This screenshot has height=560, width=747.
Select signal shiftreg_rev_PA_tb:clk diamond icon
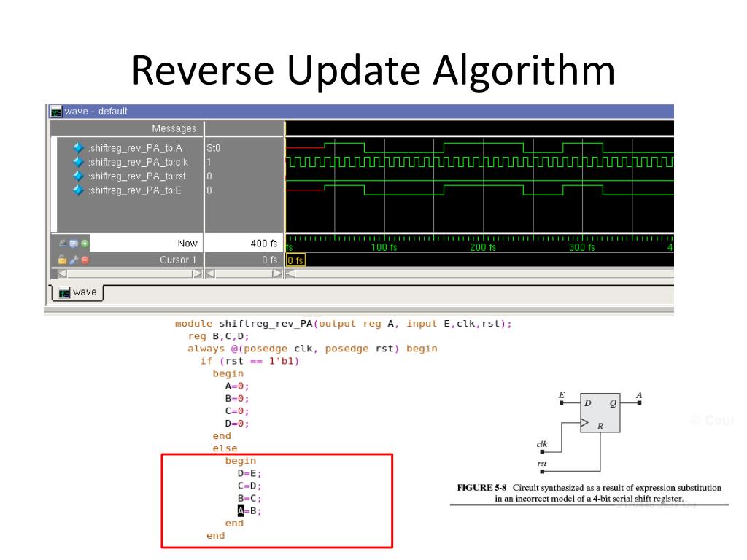(79, 163)
